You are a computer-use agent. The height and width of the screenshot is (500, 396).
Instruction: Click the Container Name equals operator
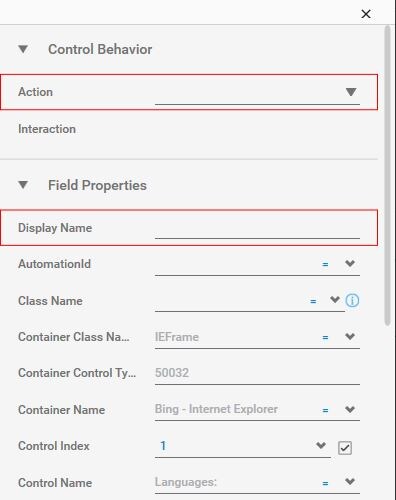pos(325,411)
